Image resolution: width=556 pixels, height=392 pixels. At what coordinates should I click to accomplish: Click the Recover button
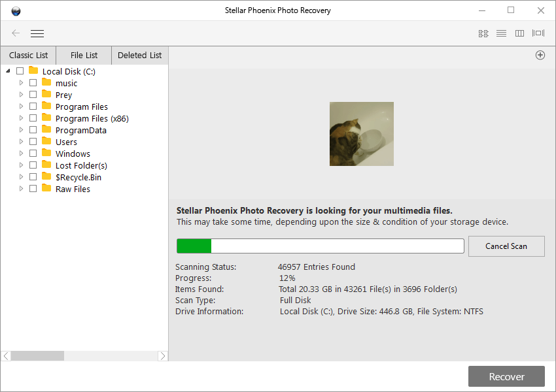coord(506,376)
